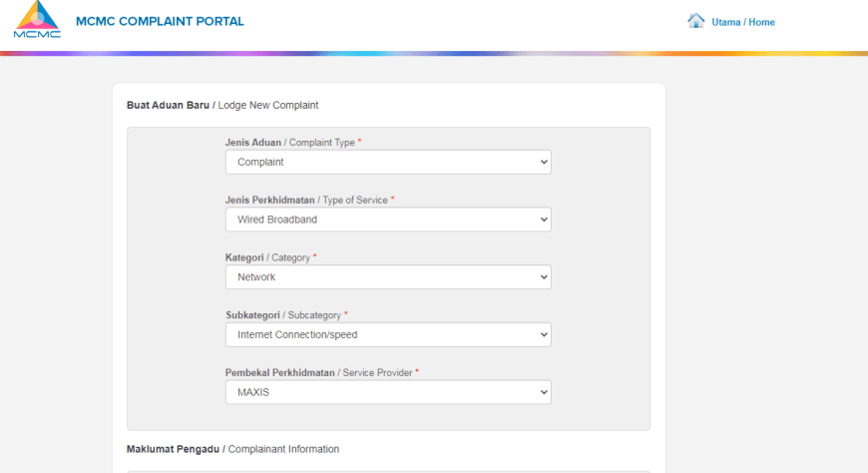Click the Maklumat Pengadu / Complainant Information heading
This screenshot has height=473, width=868.
232,449
